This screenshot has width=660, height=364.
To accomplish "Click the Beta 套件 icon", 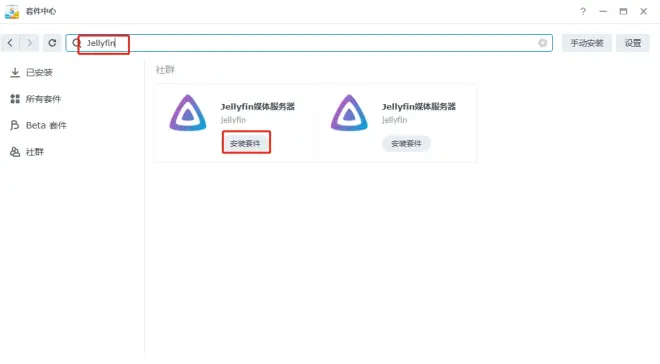I will point(15,125).
